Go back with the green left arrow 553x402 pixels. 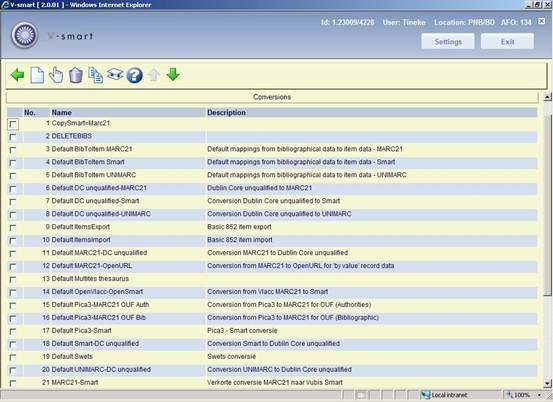pos(17,75)
